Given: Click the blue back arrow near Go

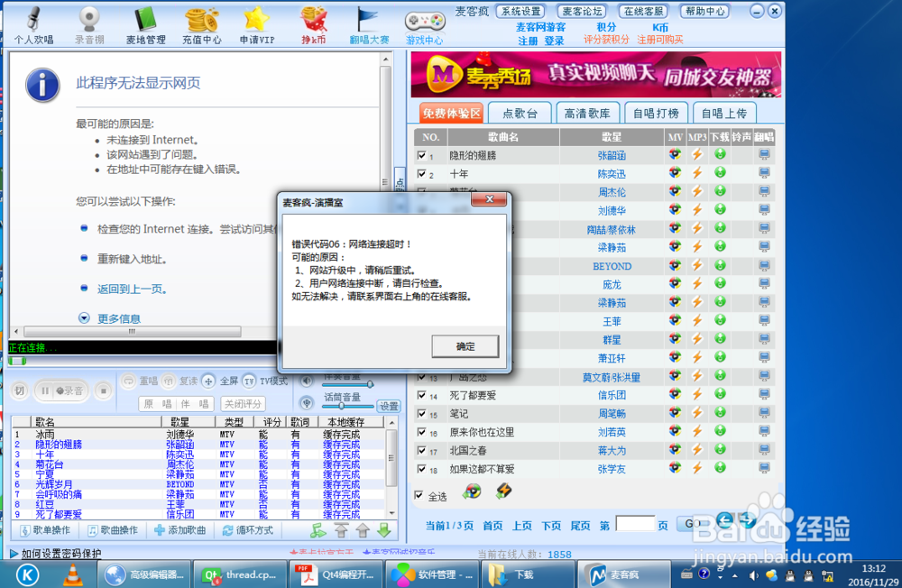Looking at the screenshot, I should tap(725, 520).
